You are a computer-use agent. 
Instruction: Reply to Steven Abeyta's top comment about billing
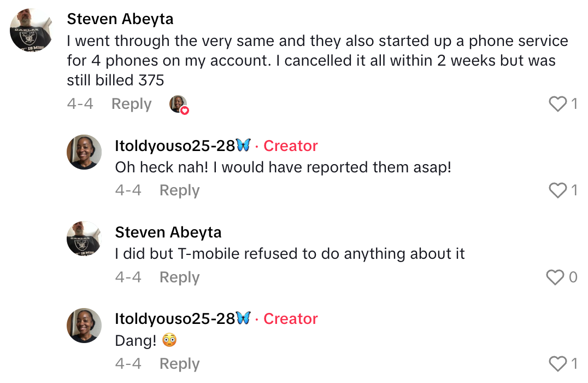click(131, 104)
